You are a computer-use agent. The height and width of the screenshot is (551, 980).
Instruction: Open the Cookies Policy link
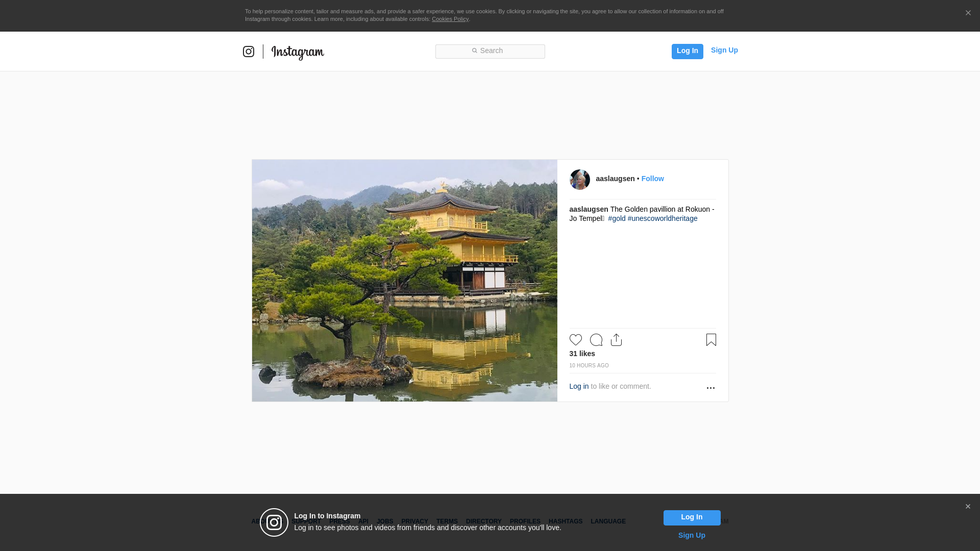(x=450, y=19)
